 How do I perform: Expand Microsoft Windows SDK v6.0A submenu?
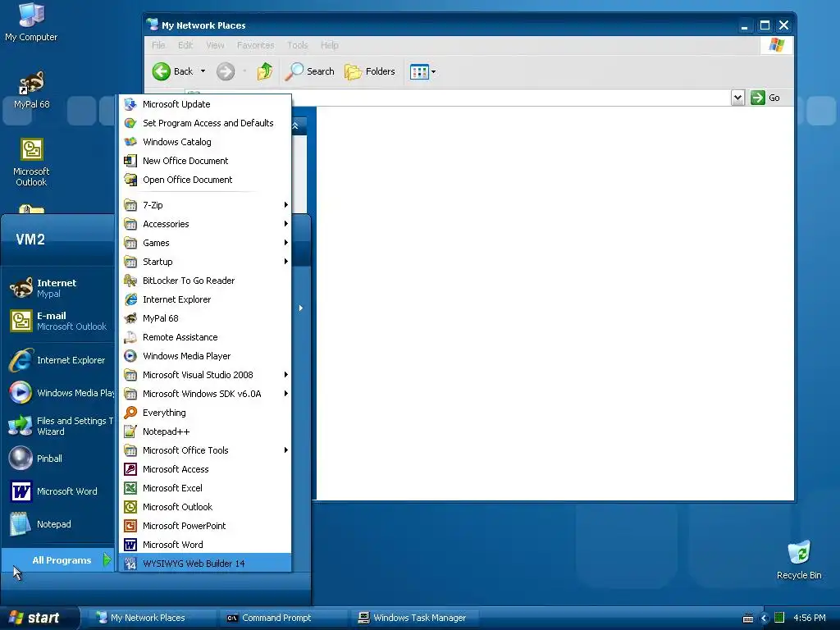205,394
